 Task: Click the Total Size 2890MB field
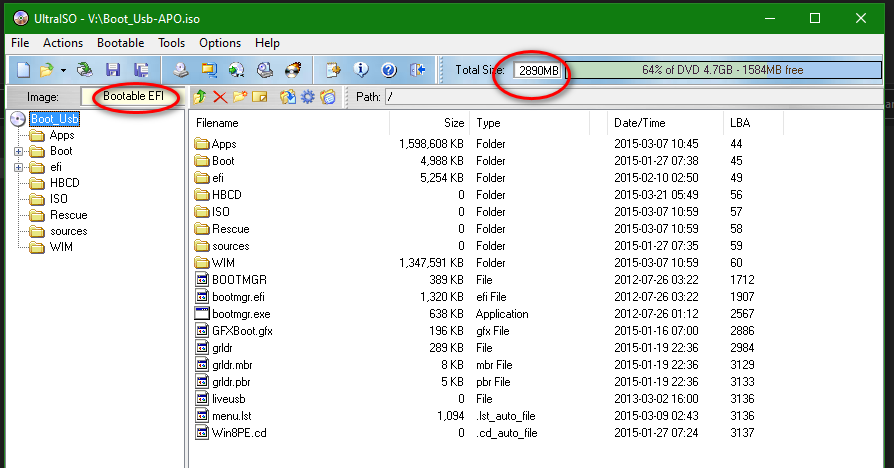(538, 70)
